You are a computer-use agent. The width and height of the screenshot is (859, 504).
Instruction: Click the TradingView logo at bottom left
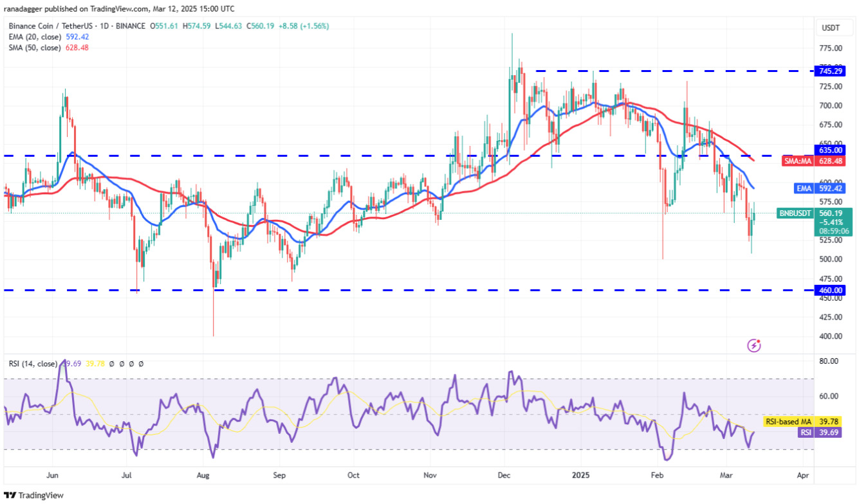[x=34, y=495]
